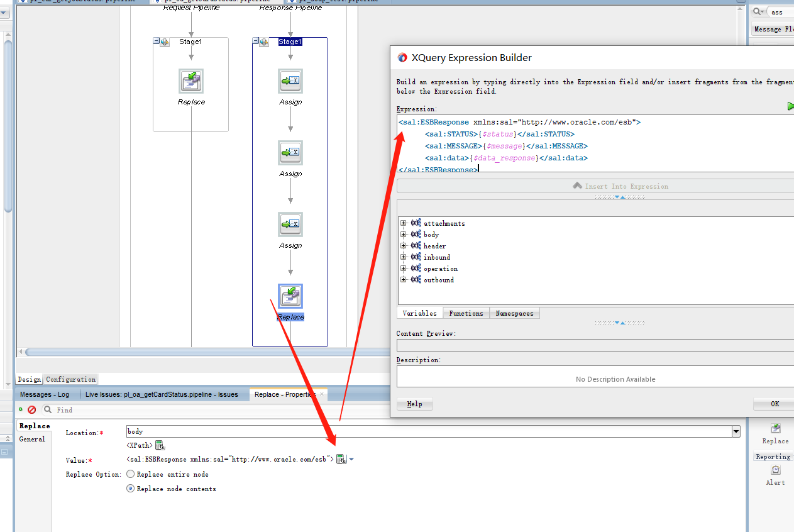Click the red stop icon in Properties toolbar
Screen dimensions: 794x532
click(31, 409)
